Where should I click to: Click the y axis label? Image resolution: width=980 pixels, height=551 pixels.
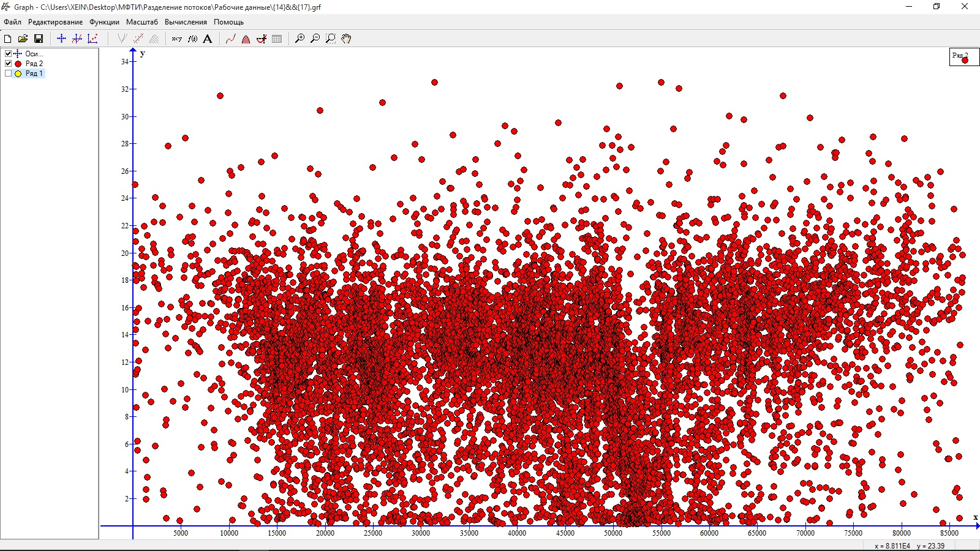(143, 53)
